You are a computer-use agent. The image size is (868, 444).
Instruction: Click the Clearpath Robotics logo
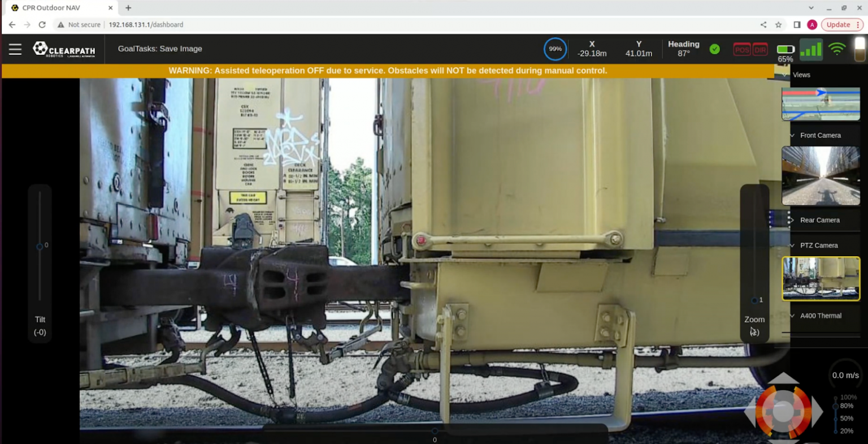63,49
